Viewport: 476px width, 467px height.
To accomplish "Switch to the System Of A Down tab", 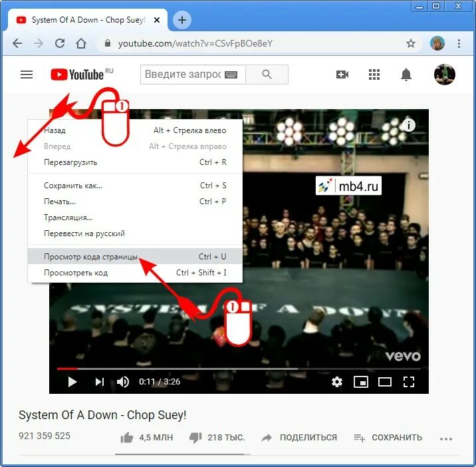I will 88,20.
